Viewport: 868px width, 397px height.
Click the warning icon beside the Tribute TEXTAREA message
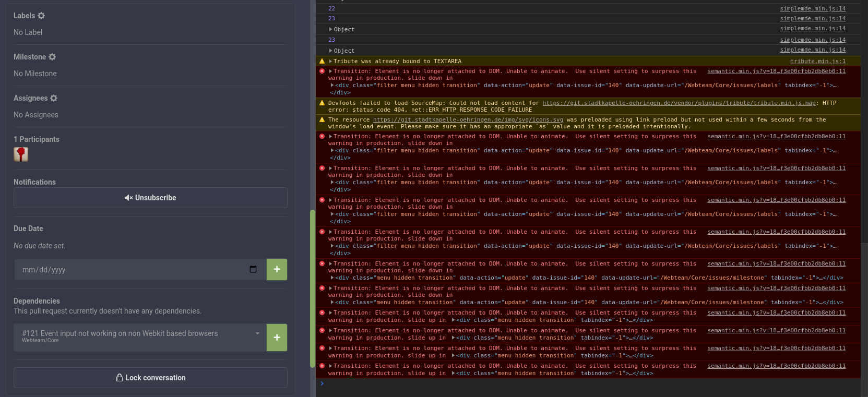322,61
